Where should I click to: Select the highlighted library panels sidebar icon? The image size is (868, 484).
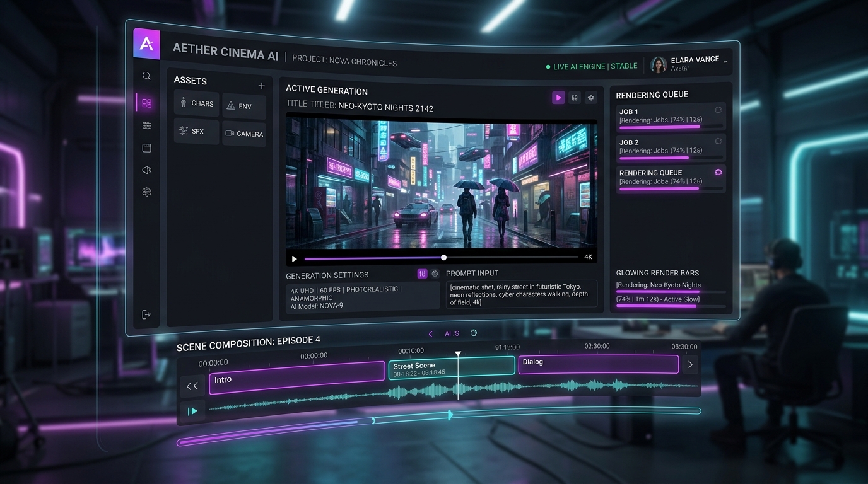146,103
